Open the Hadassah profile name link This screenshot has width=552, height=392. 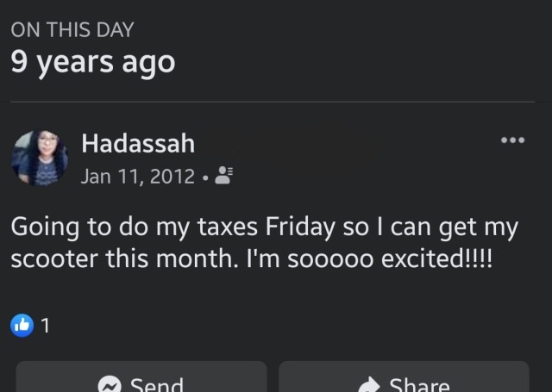pyautogui.click(x=137, y=143)
